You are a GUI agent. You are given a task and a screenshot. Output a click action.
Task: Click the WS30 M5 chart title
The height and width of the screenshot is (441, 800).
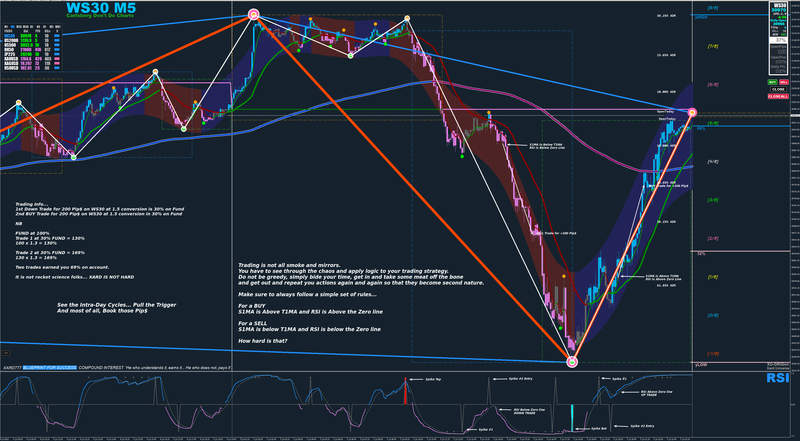point(101,8)
